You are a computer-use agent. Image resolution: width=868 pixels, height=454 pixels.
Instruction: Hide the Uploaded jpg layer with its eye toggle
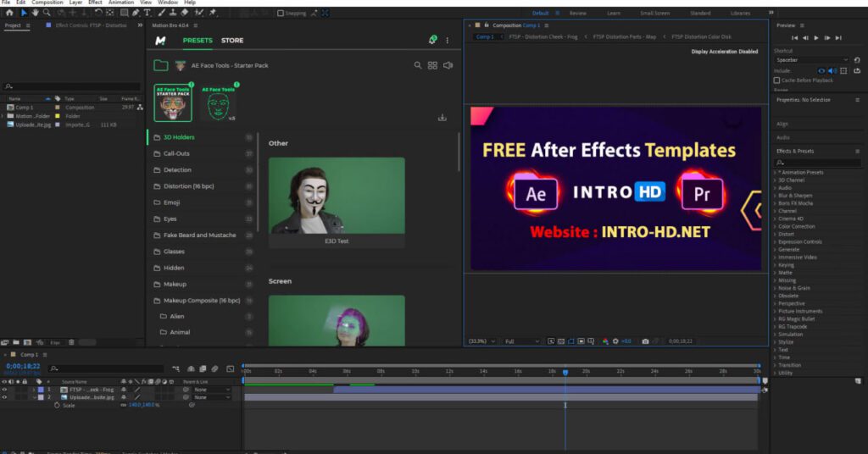pyautogui.click(x=4, y=397)
